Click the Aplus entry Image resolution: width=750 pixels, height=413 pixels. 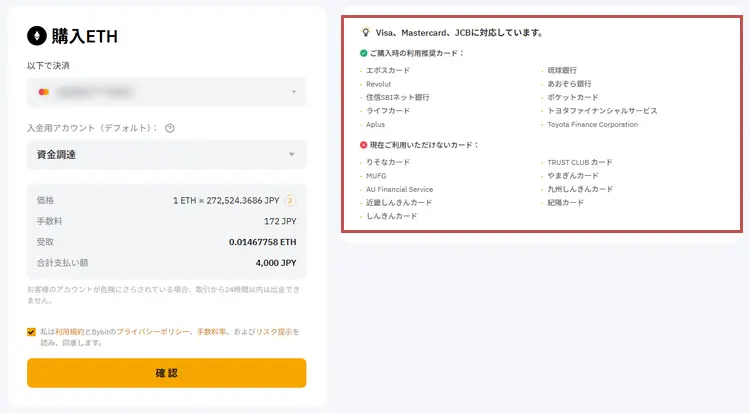pyautogui.click(x=375, y=124)
